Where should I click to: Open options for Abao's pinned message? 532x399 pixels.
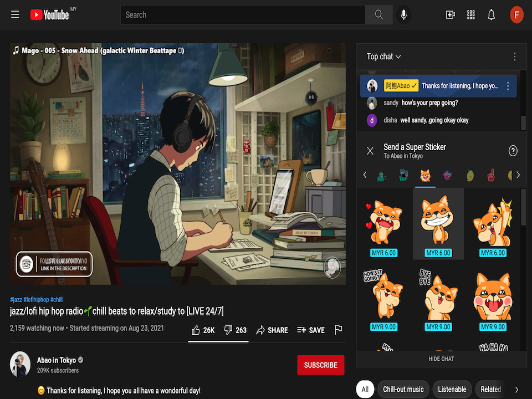tap(508, 86)
